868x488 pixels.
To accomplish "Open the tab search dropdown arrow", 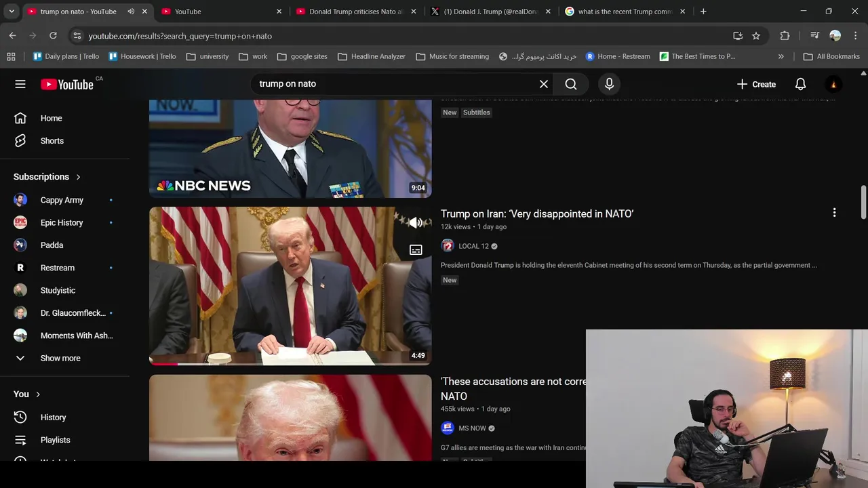I will [x=12, y=12].
